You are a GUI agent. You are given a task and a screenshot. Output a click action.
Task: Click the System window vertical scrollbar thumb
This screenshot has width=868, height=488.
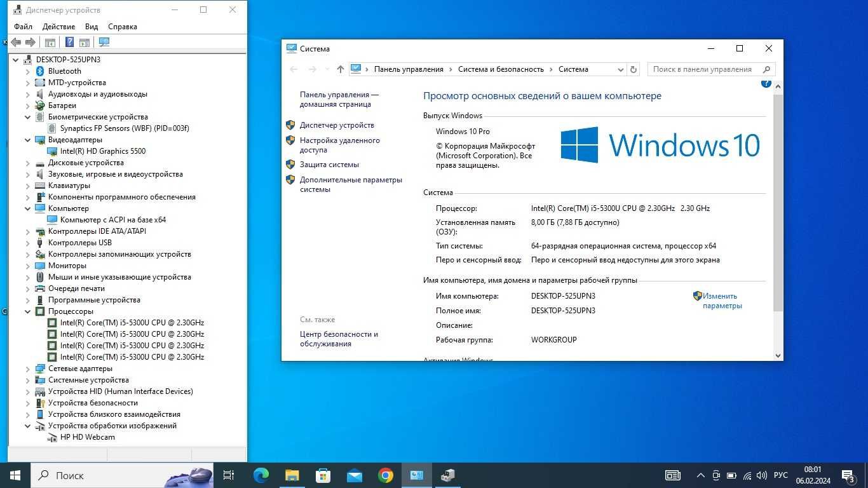pyautogui.click(x=778, y=202)
